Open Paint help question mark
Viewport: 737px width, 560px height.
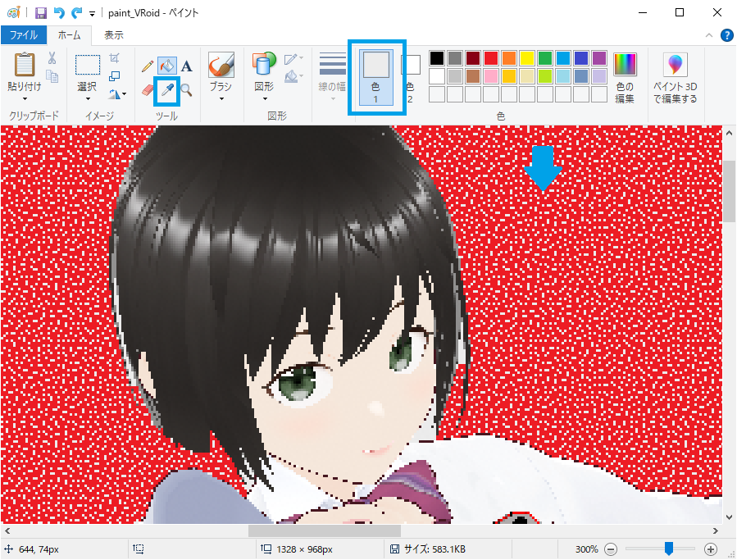coord(726,35)
